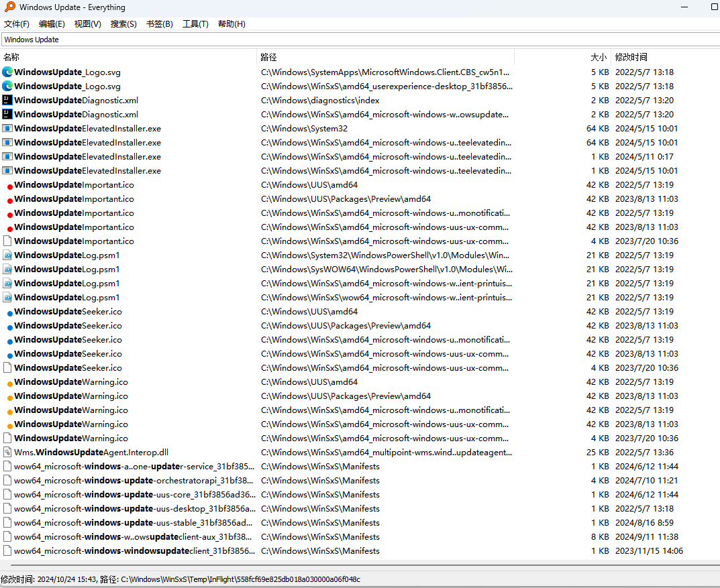Click orange icon of WindowsUpdateWarning.ico in C:\Windows\UUS\amd64
This screenshot has width=720, height=588.
(x=9, y=384)
